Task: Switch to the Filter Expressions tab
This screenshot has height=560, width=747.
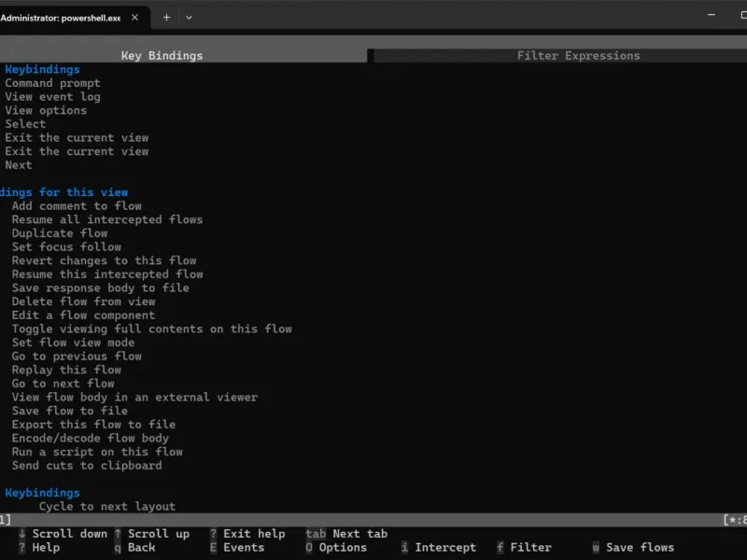Action: pos(578,56)
